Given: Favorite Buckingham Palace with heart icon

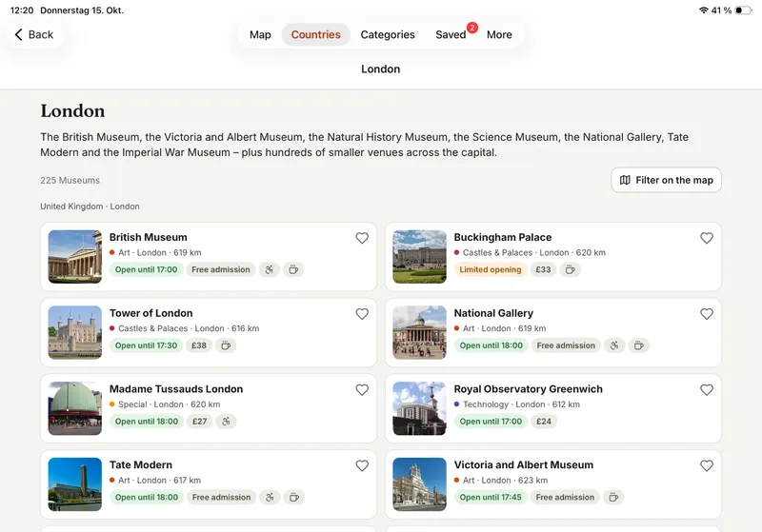Looking at the screenshot, I should 707,238.
